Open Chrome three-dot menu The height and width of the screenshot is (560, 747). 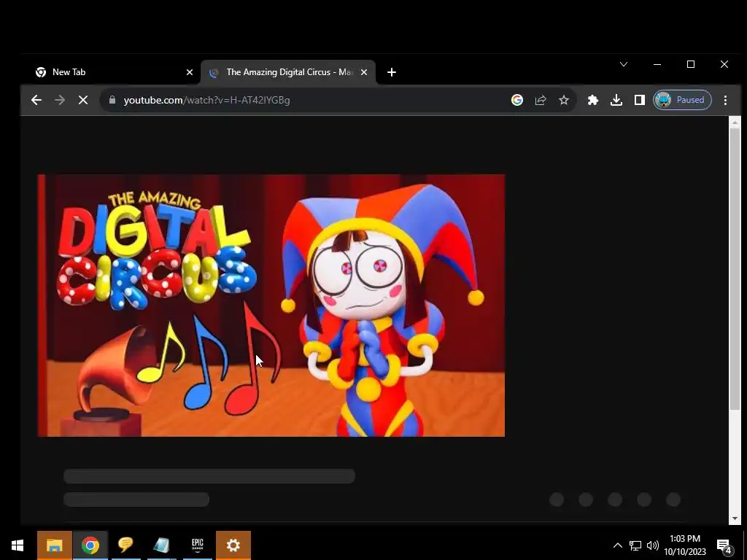tap(725, 100)
